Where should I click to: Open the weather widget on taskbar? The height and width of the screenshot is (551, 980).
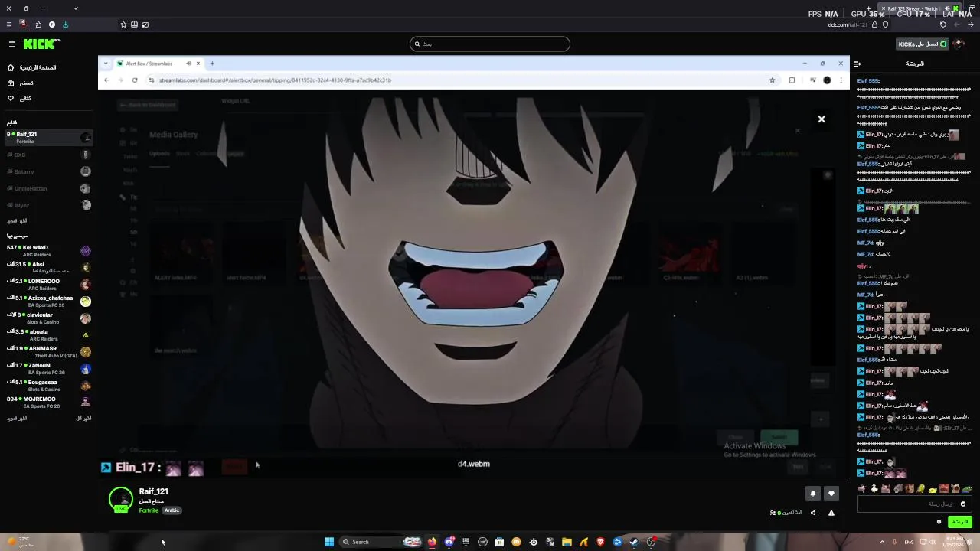(20, 542)
